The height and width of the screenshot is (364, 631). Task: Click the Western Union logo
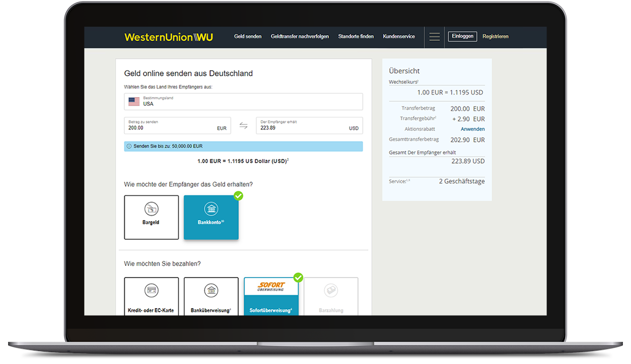coord(168,37)
